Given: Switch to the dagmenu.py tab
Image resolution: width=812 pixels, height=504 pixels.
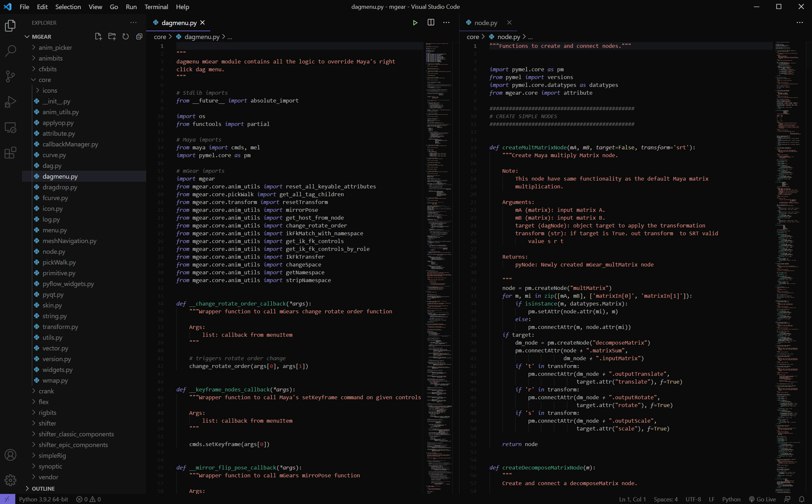Looking at the screenshot, I should coord(179,23).
